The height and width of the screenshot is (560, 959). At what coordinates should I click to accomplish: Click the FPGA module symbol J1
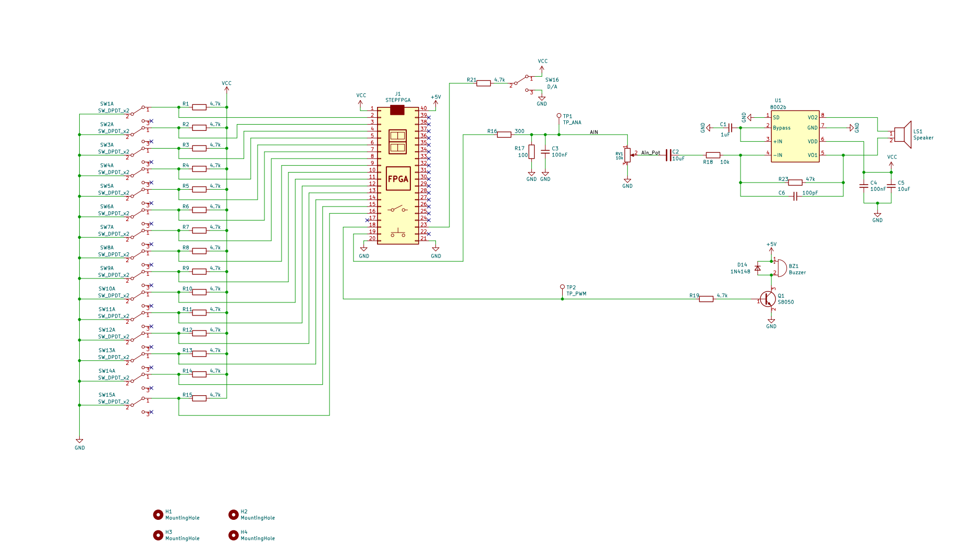pyautogui.click(x=398, y=175)
